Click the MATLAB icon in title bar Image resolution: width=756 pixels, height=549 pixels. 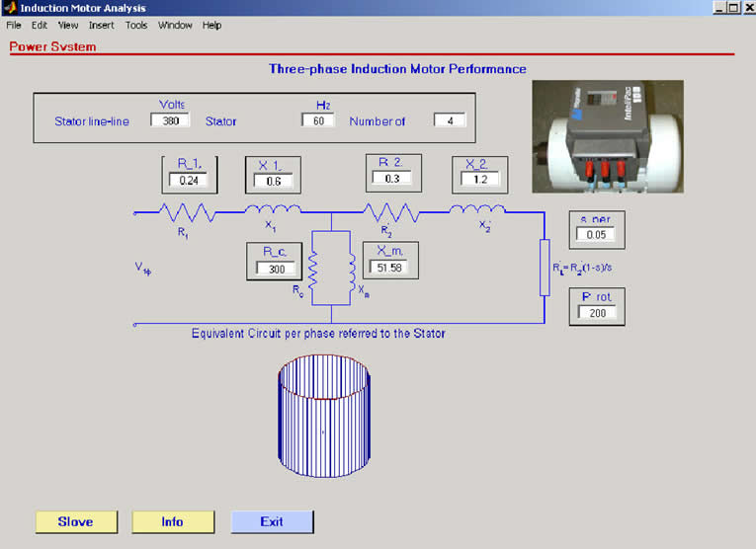[x=9, y=8]
